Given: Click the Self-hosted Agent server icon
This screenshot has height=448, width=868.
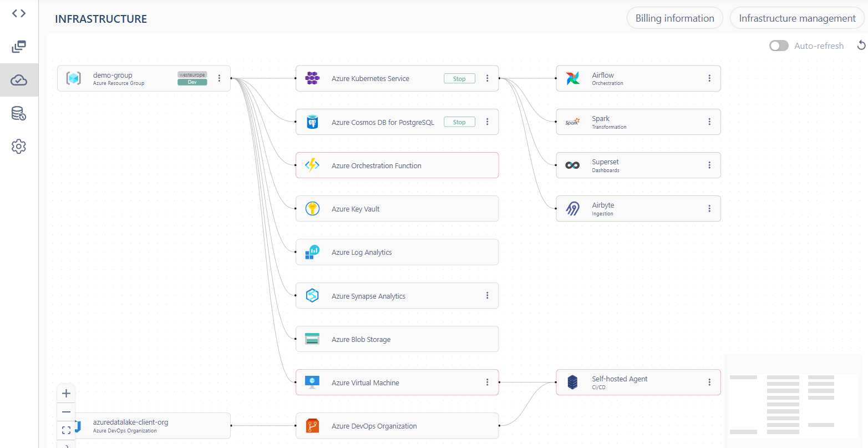Looking at the screenshot, I should point(572,382).
